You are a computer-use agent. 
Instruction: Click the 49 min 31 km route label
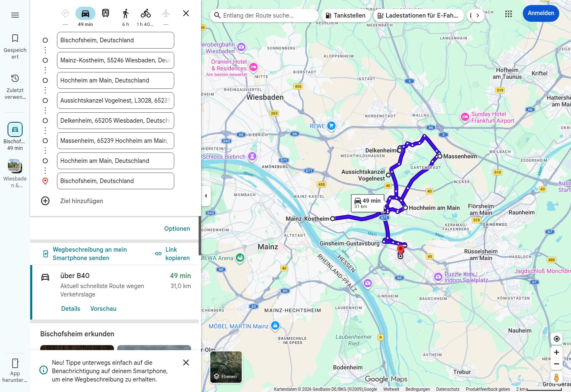(x=368, y=203)
